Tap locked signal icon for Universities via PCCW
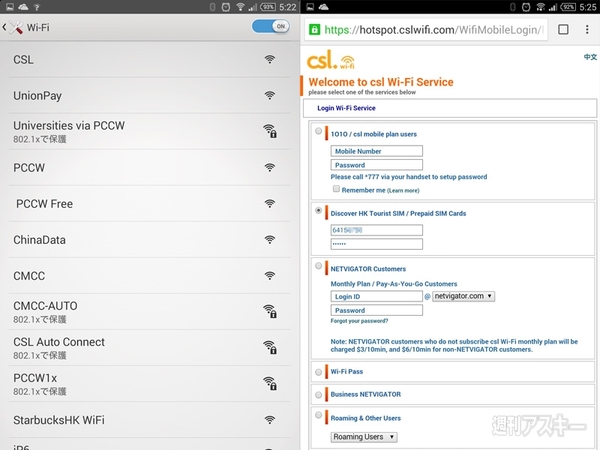600x450 pixels. (270, 131)
